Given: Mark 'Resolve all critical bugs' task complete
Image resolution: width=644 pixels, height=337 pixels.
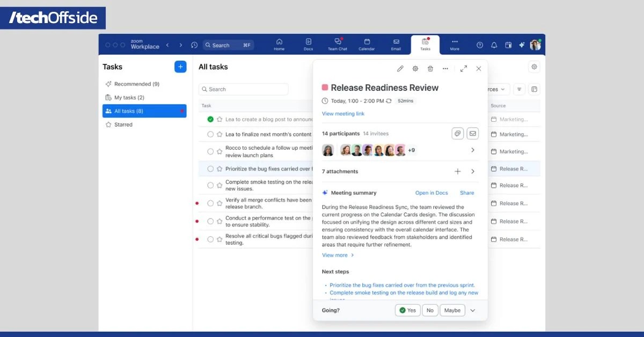Looking at the screenshot, I should pos(210,239).
